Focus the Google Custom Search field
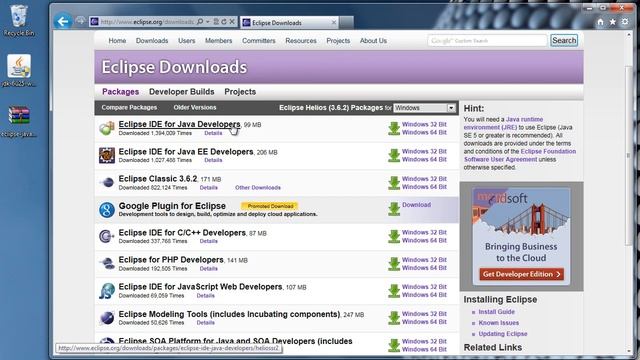Image resolution: width=640 pixels, height=360 pixels. 487,40
